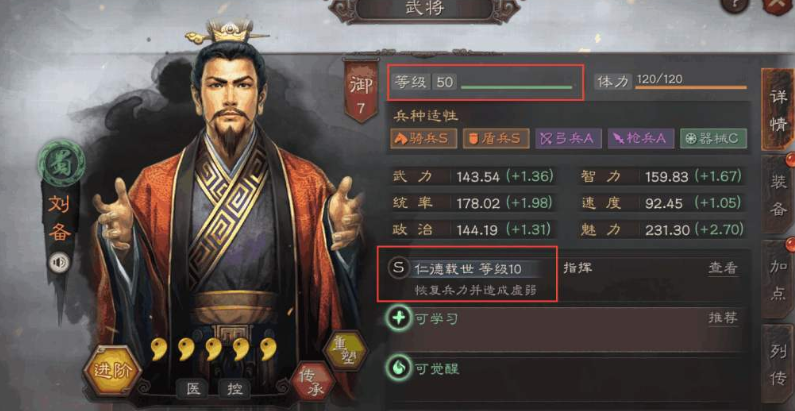Tap the red 御 7 banner badge

pyautogui.click(x=361, y=92)
